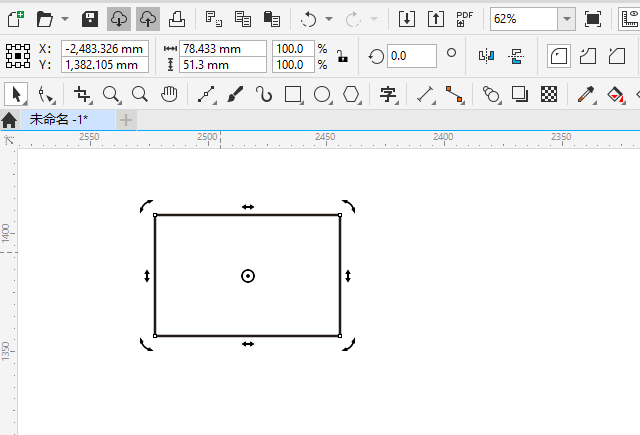
Task: Open the undo history dropdown
Action: tap(329, 19)
